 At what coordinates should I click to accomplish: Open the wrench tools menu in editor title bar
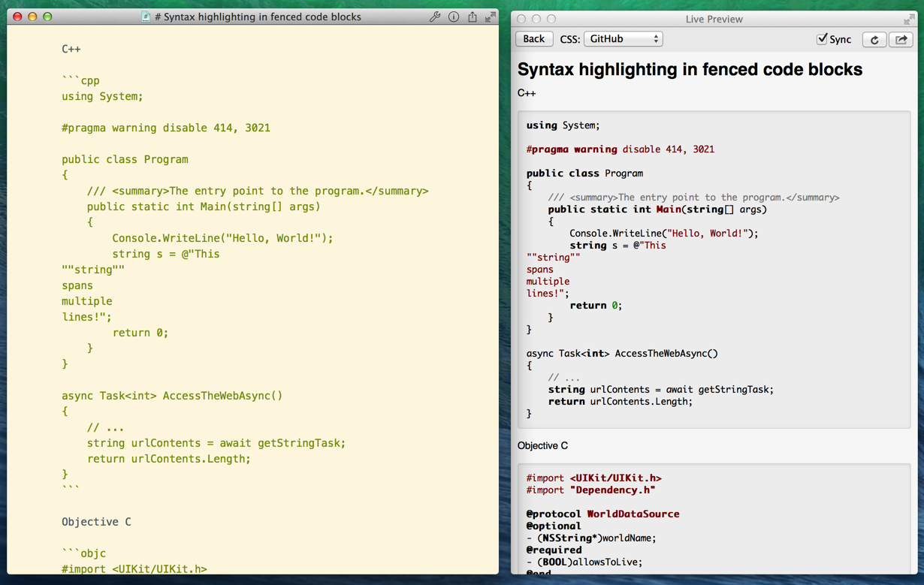[x=434, y=17]
